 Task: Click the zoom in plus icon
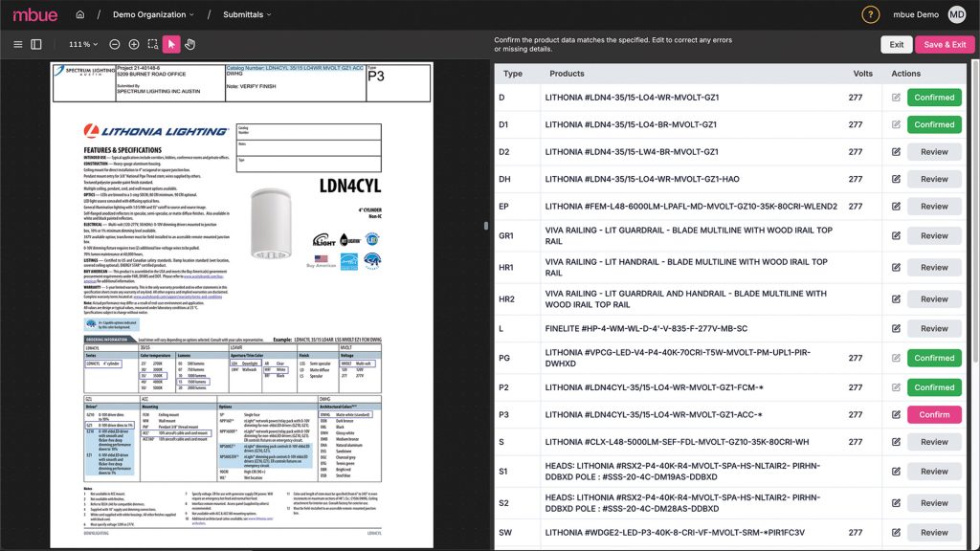[134, 44]
